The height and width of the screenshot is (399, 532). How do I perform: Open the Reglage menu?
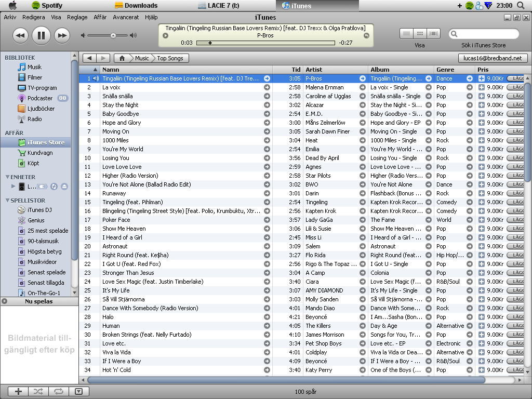point(77,17)
